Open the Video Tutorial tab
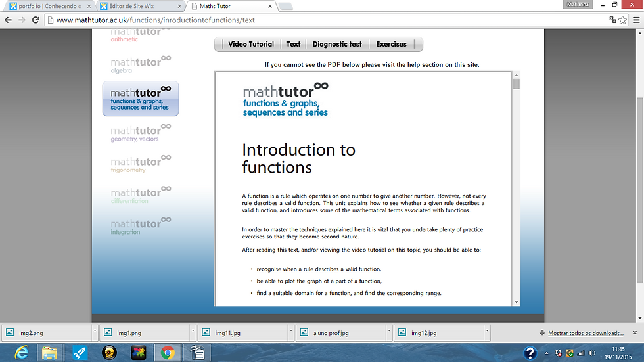Viewport: 644px width, 362px height. click(251, 44)
